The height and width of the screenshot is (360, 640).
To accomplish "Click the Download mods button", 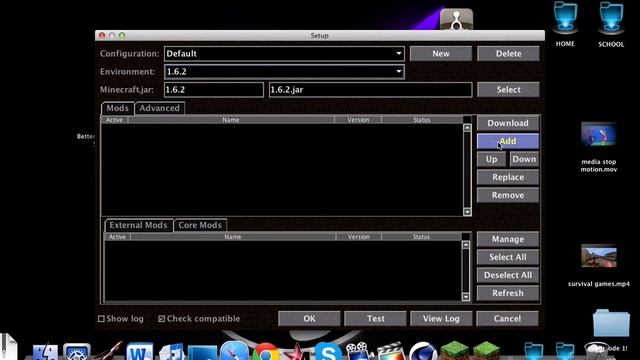I will tap(508, 123).
